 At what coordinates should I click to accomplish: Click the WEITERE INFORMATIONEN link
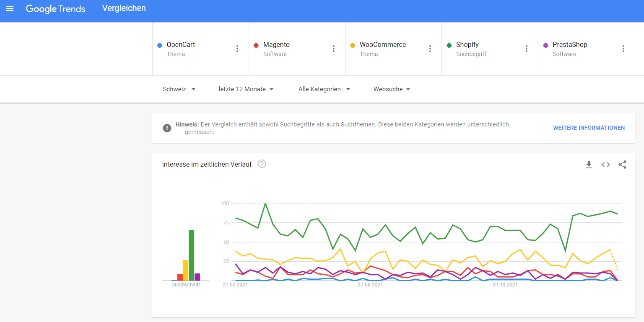point(589,128)
